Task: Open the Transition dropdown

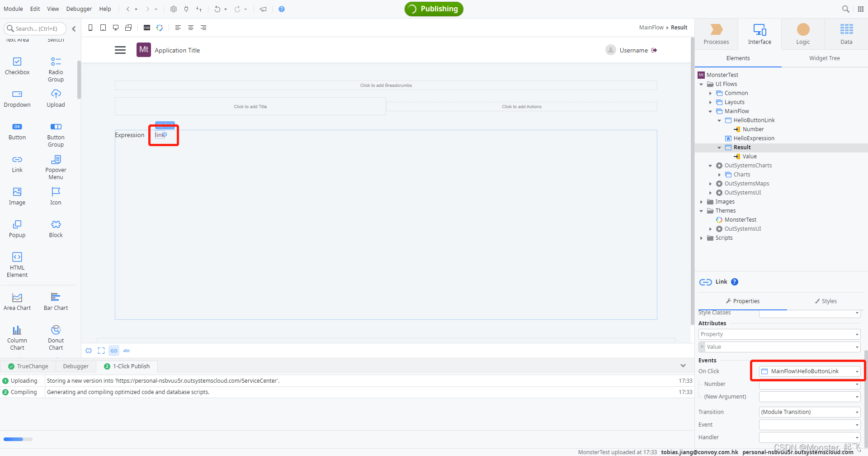Action: pyautogui.click(x=809, y=412)
